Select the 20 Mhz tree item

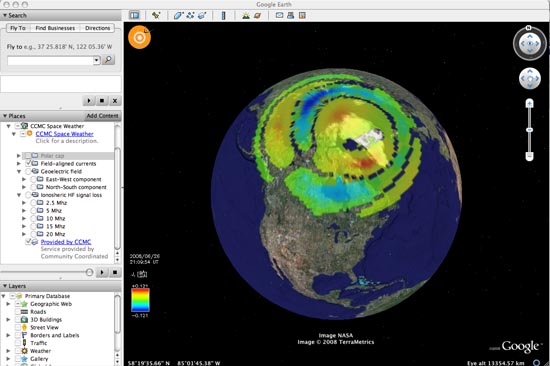pos(55,234)
